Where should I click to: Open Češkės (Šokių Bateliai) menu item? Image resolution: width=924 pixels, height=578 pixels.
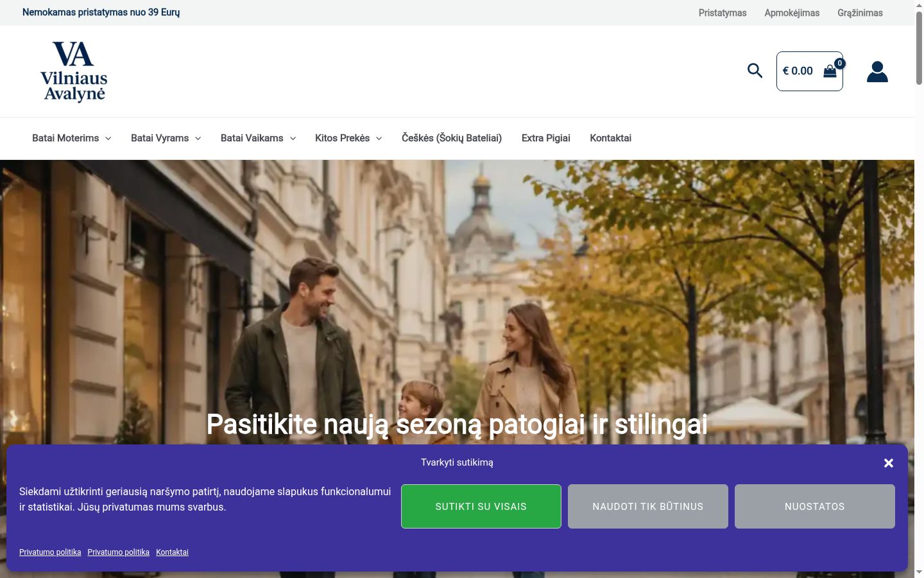pos(452,138)
